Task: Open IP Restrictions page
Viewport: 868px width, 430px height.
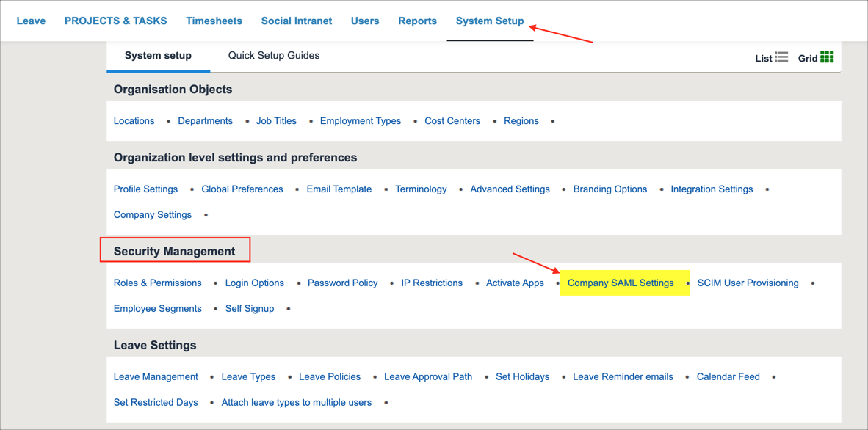Action: 432,283
